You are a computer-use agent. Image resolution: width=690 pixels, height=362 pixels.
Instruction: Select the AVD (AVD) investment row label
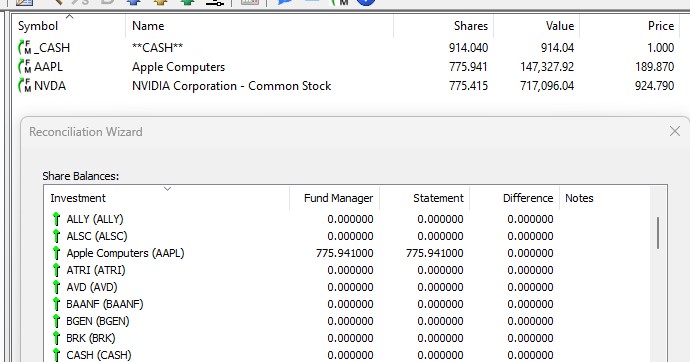pos(92,287)
